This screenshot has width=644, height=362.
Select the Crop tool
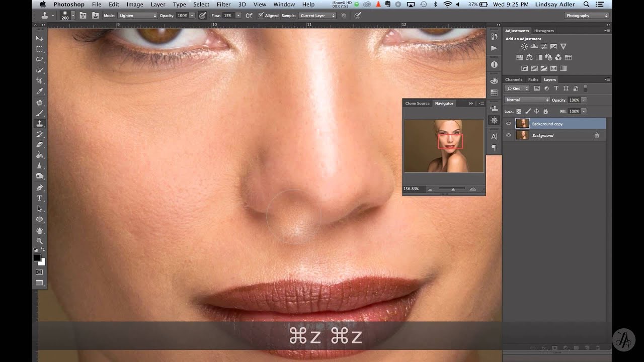(x=40, y=80)
